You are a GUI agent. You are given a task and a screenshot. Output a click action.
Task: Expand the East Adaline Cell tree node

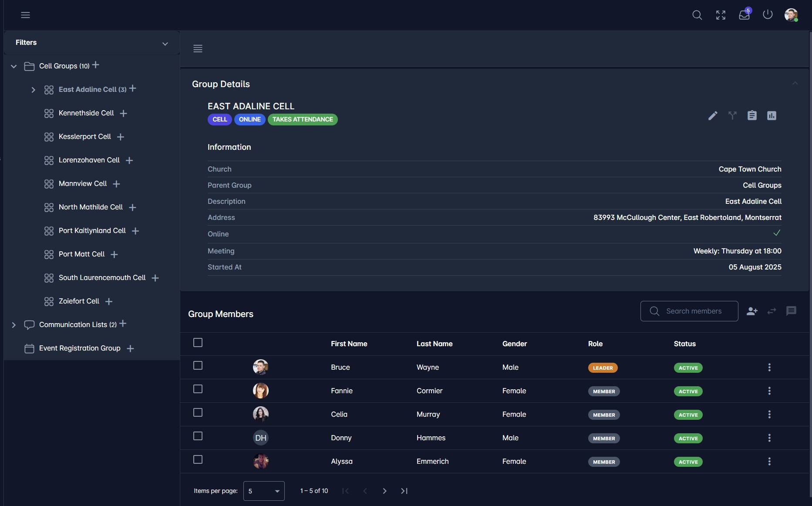[33, 90]
